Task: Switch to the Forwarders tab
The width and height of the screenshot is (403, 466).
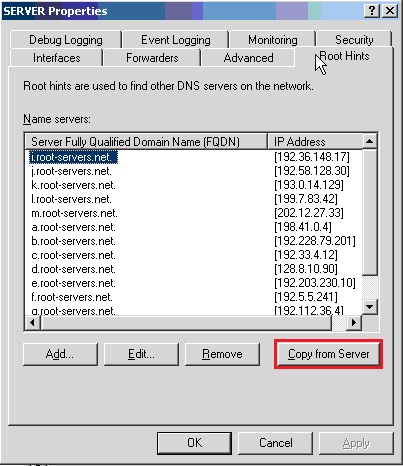Action: pos(152,58)
